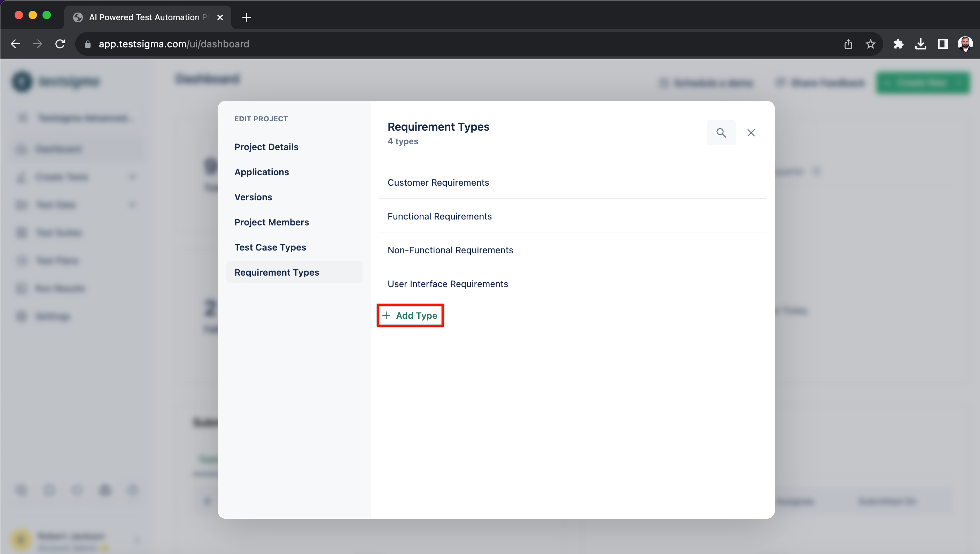
Task: Click the search icon in Requirement Types
Action: (x=721, y=133)
